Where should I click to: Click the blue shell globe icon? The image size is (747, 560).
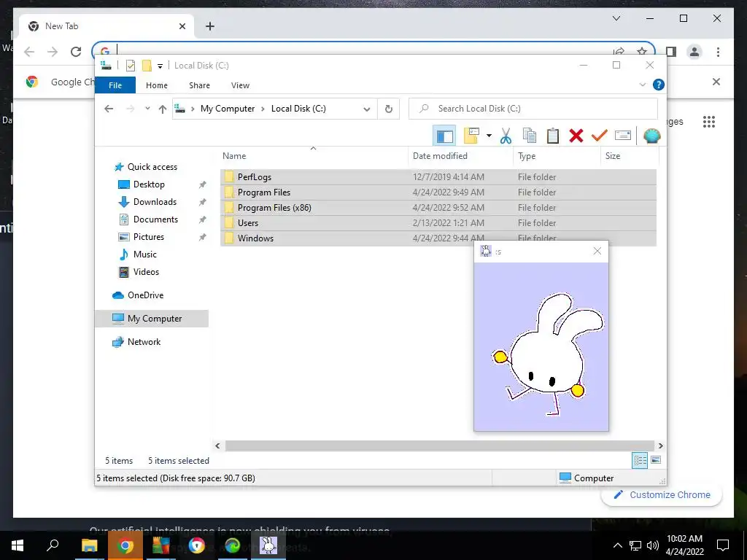(651, 136)
